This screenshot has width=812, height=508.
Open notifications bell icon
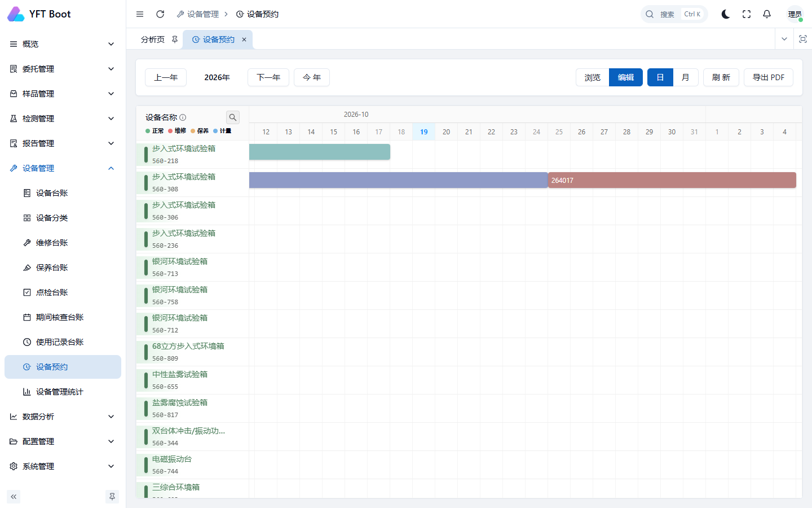tap(767, 14)
